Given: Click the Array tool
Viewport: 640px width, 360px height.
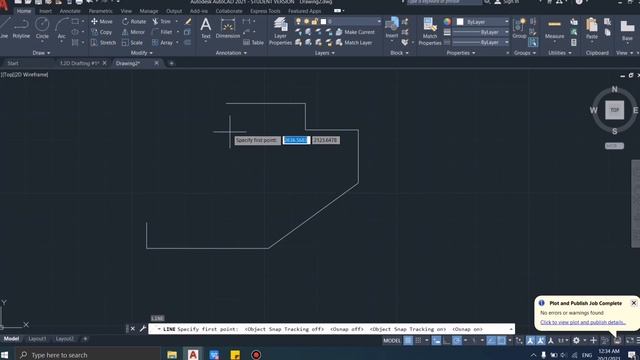Looking at the screenshot, I should coord(162,42).
